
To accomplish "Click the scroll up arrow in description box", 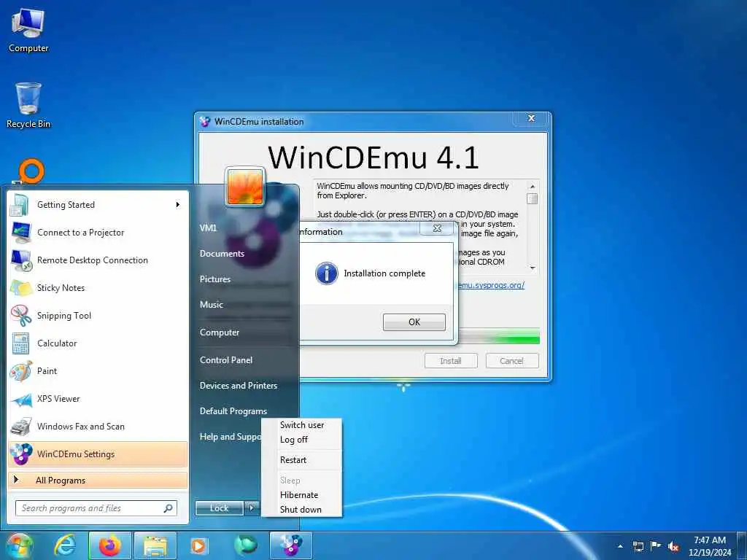I will coord(533,187).
